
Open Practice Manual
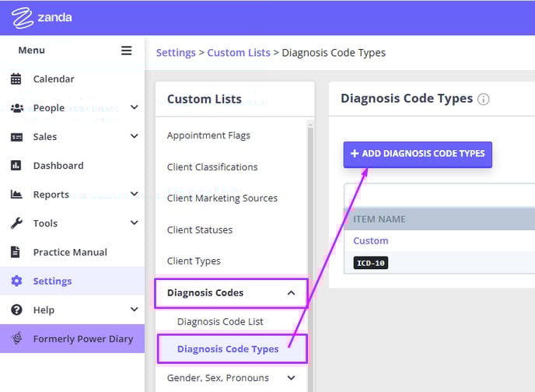point(72,252)
